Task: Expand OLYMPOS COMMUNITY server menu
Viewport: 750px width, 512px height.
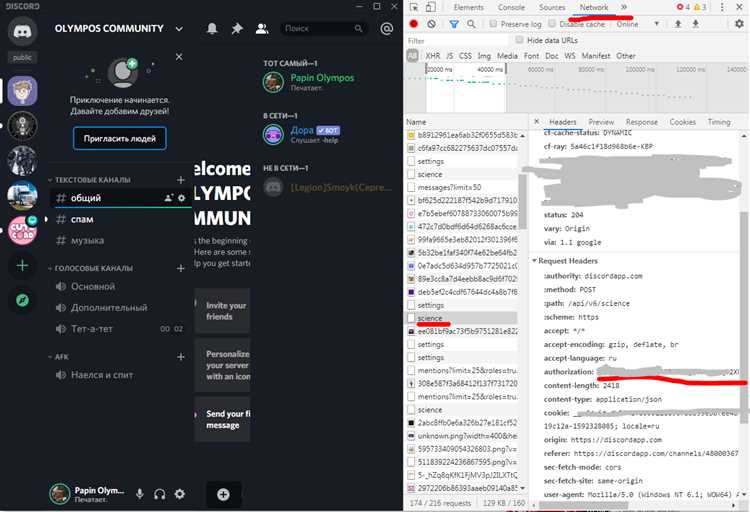Action: (x=179, y=29)
